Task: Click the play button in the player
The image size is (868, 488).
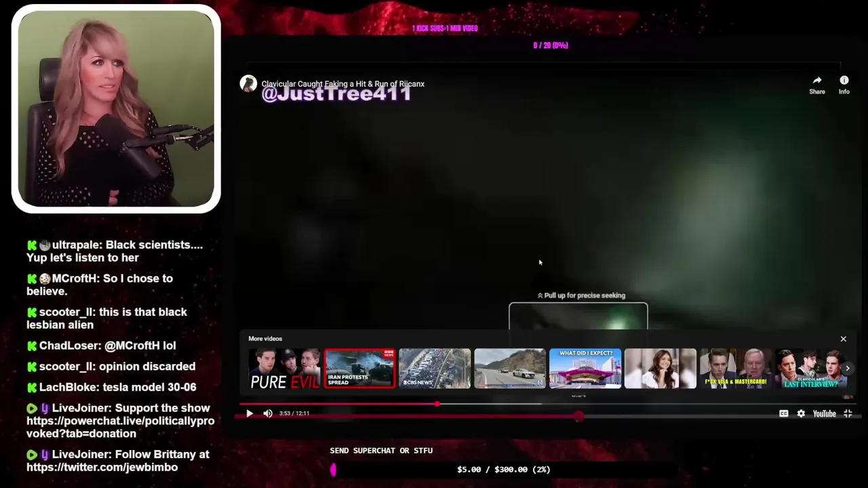Action: (249, 413)
